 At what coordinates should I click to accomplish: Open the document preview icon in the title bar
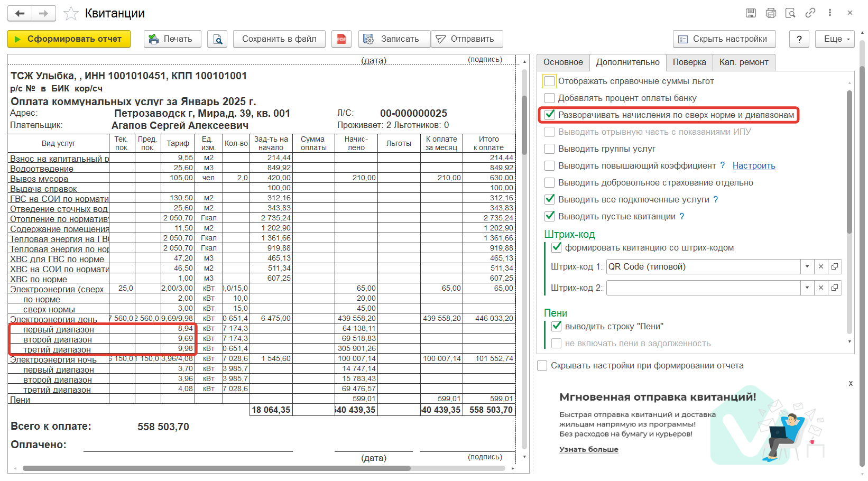(x=790, y=13)
